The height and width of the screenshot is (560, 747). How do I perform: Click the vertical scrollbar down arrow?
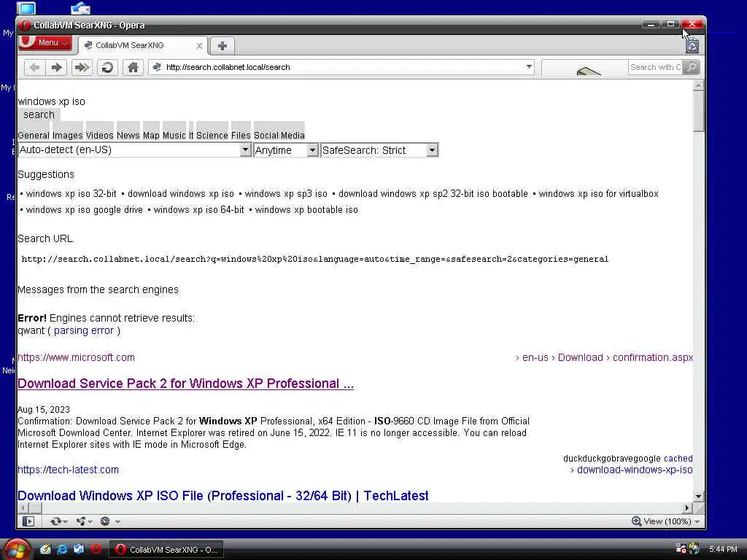(698, 496)
